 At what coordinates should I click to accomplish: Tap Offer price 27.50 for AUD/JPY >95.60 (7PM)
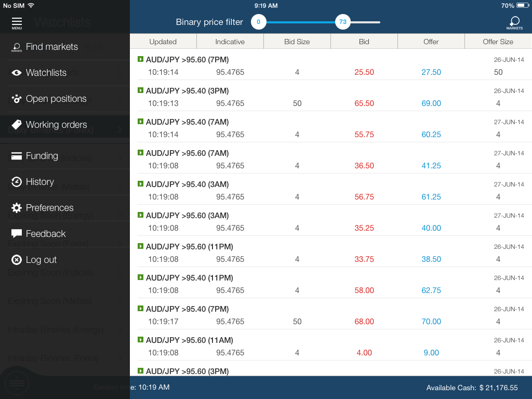pyautogui.click(x=431, y=72)
